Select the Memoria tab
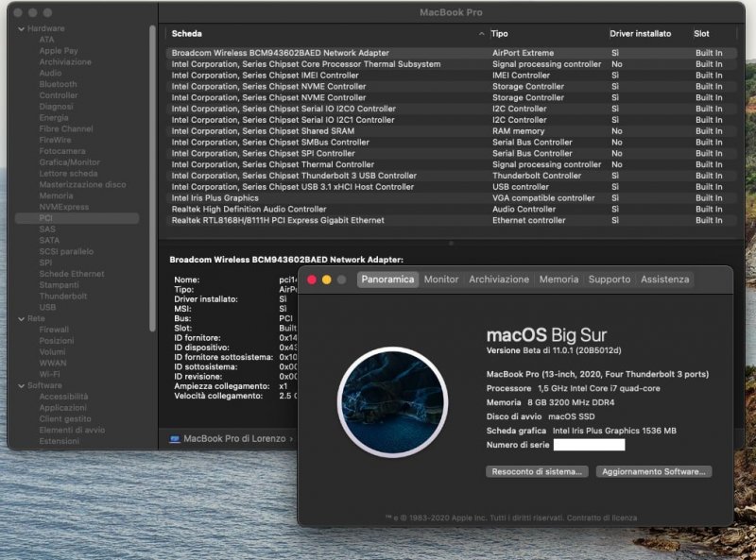Screen dimensions: 756x560 (558, 280)
